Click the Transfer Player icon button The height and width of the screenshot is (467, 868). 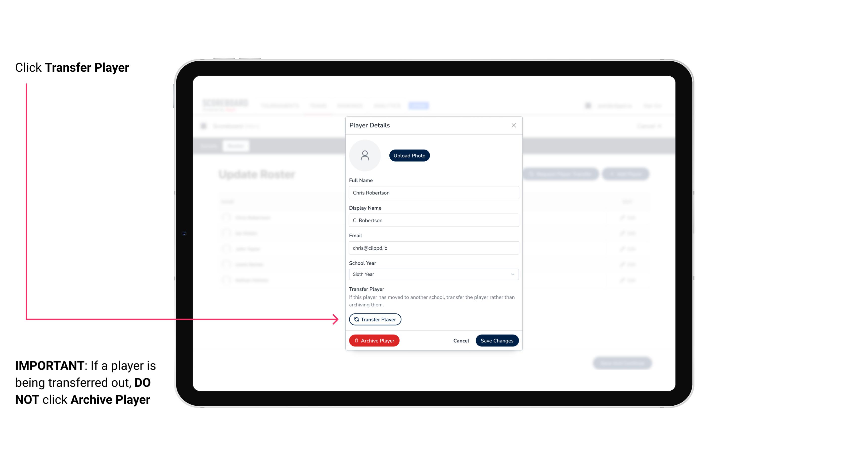tap(375, 319)
